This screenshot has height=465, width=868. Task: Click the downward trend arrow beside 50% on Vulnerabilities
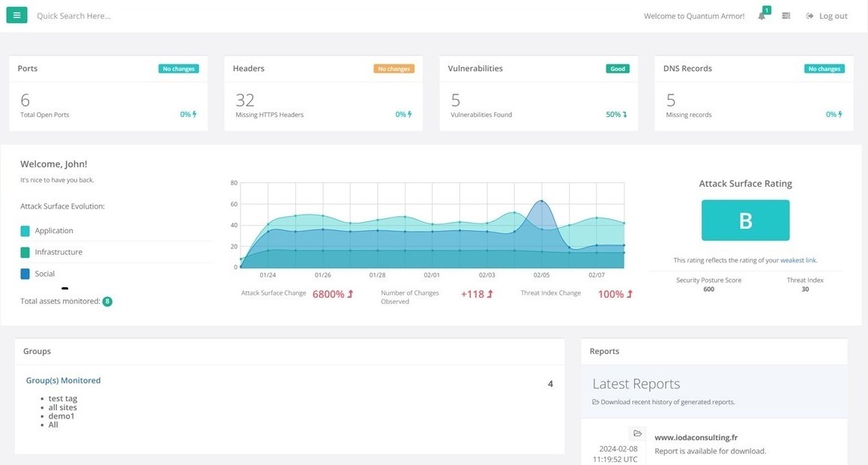(x=624, y=114)
